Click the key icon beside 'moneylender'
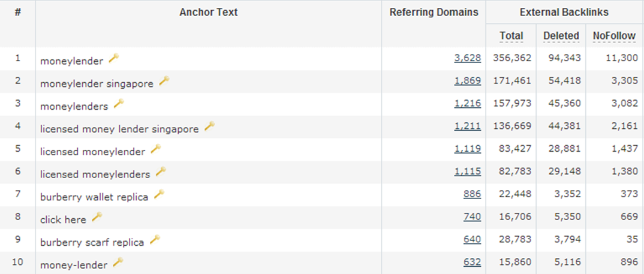 [x=114, y=58]
